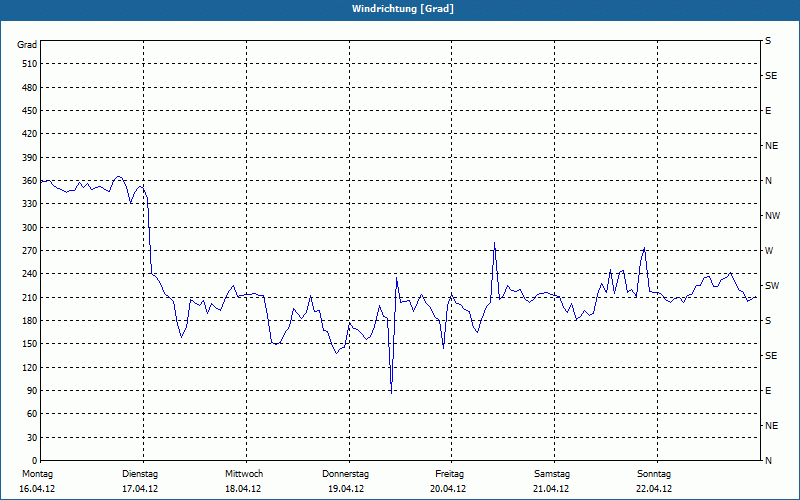
Task: Click the Dienstag day label
Action: (x=140, y=474)
